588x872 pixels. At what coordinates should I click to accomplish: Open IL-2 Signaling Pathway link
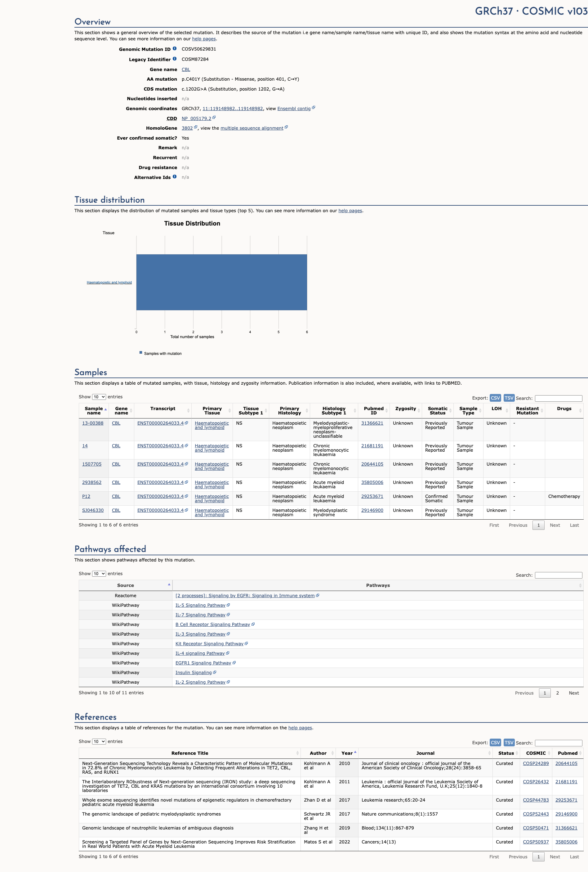[x=200, y=682]
